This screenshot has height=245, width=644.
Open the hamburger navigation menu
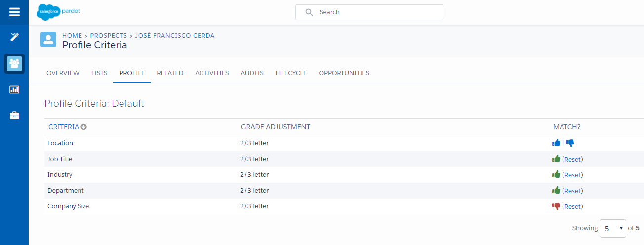tap(14, 12)
